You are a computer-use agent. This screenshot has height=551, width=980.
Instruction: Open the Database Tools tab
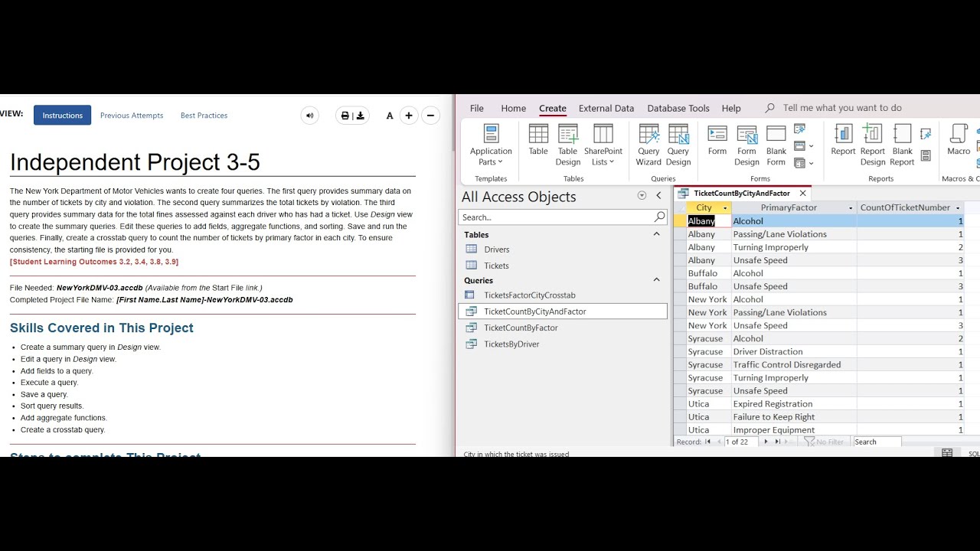pos(678,109)
